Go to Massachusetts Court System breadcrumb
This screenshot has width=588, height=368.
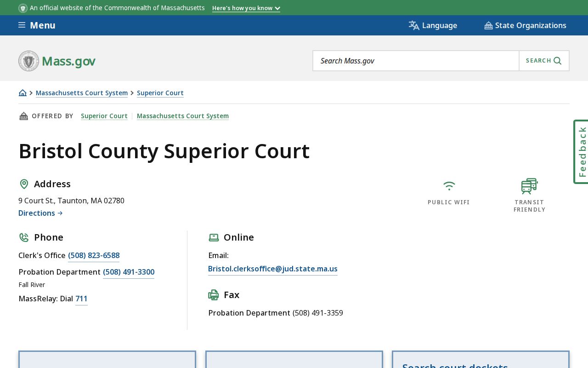pyautogui.click(x=82, y=93)
